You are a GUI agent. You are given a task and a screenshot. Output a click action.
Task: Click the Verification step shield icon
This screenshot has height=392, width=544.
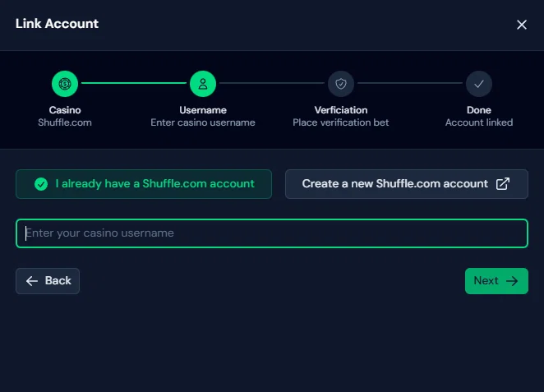[341, 83]
